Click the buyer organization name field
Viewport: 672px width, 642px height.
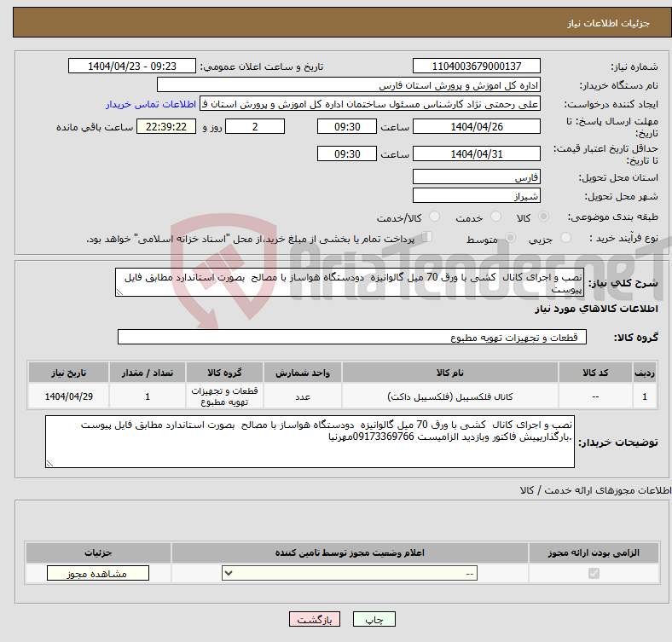[x=349, y=85]
